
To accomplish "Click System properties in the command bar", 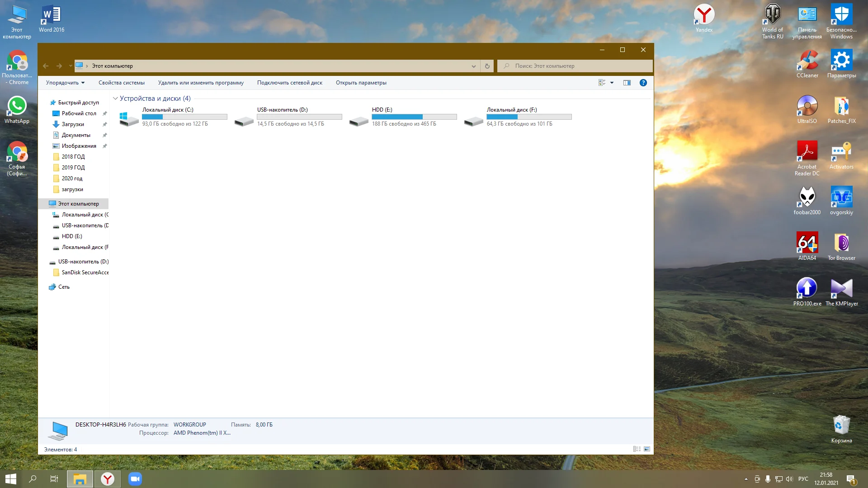I will [x=122, y=83].
